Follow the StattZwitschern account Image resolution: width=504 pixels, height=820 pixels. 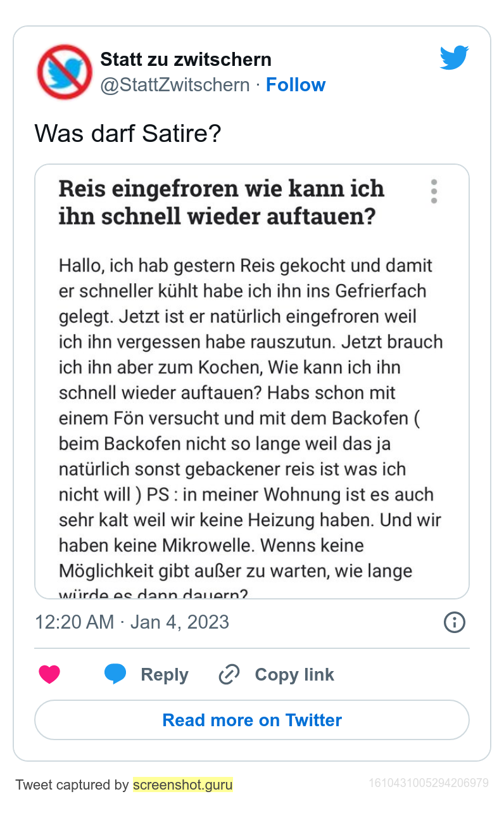295,85
